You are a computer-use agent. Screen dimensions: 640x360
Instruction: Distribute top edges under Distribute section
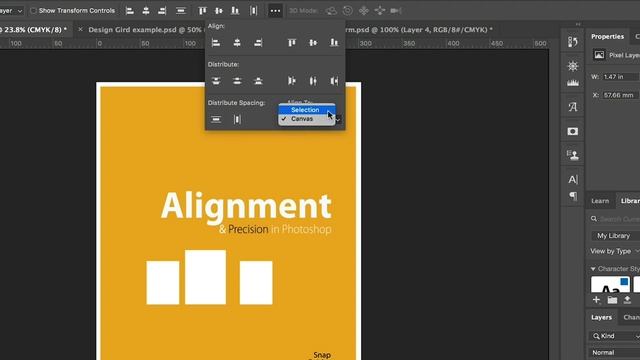point(216,81)
